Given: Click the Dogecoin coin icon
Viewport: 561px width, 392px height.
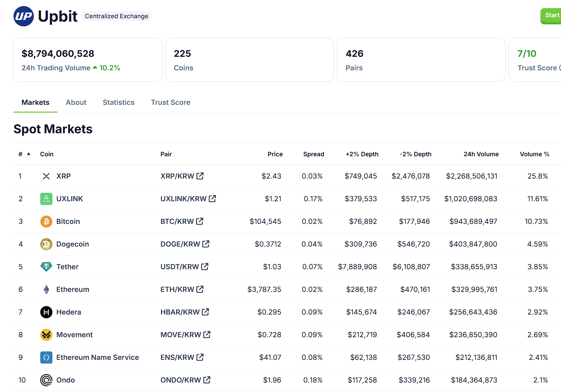Looking at the screenshot, I should 46,244.
